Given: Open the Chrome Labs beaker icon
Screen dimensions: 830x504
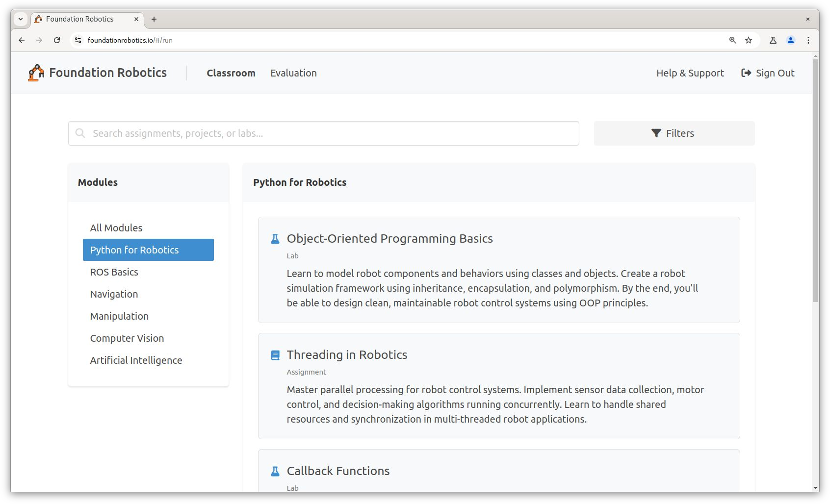Looking at the screenshot, I should point(773,40).
